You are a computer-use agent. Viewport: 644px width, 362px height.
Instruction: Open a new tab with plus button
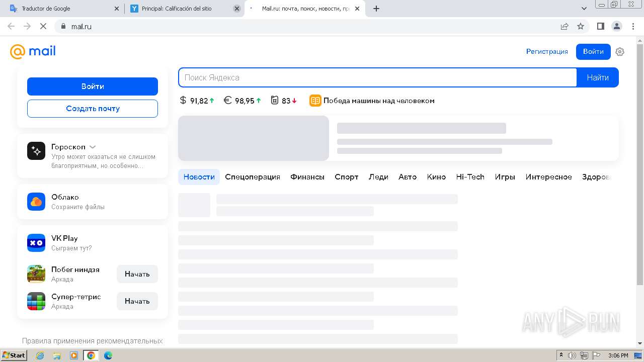click(x=376, y=9)
